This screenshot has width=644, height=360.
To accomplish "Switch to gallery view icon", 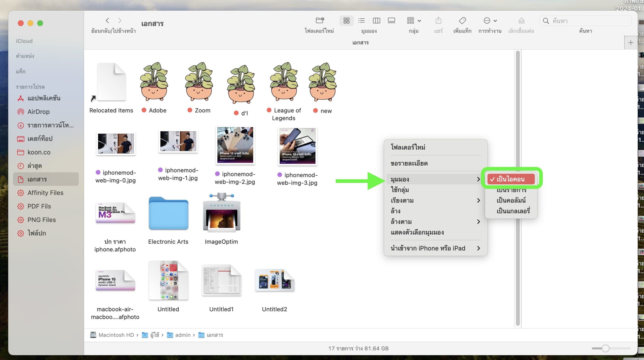I will [x=391, y=21].
